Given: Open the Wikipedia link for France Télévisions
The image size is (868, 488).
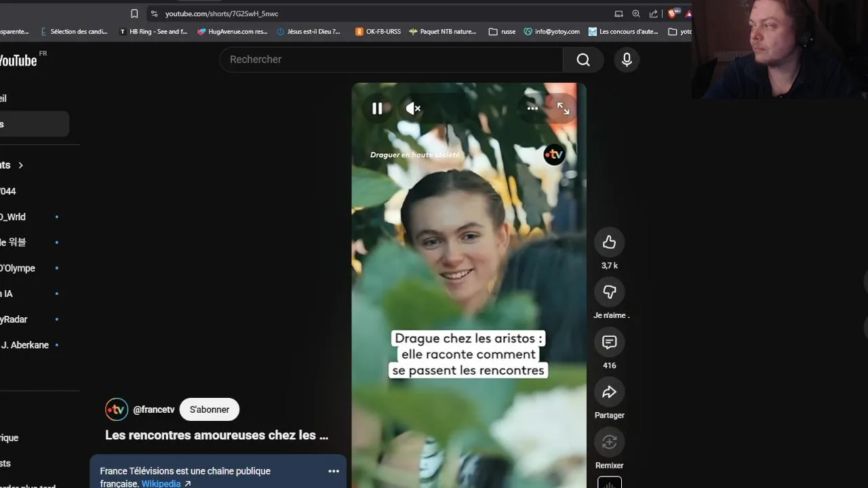Looking at the screenshot, I should pyautogui.click(x=166, y=484).
